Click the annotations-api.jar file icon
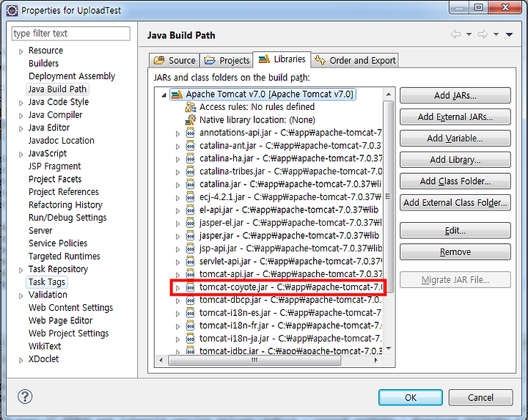Viewport: 528px width, 420px height. [191, 133]
